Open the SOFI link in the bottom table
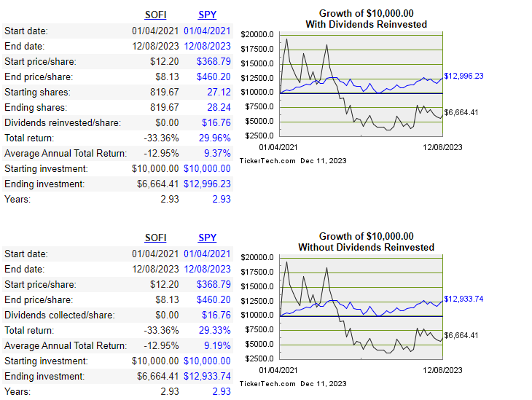532x400 pixels. pos(155,238)
